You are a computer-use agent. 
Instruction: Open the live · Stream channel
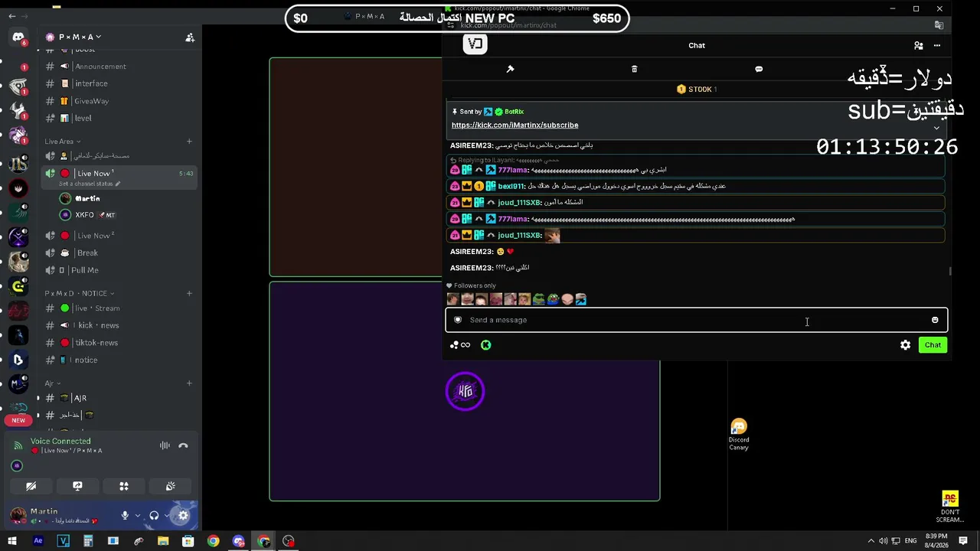coord(119,308)
